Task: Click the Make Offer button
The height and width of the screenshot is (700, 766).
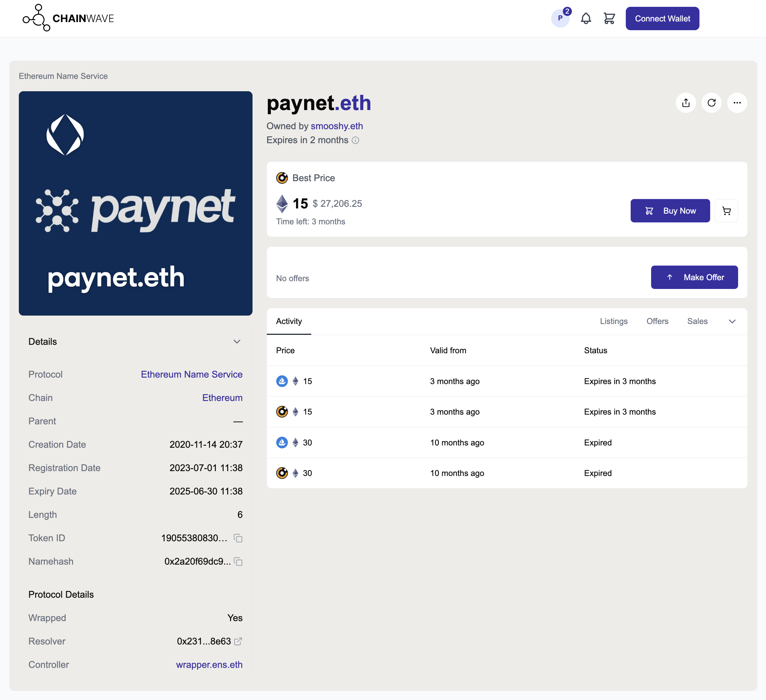Action: [x=694, y=277]
